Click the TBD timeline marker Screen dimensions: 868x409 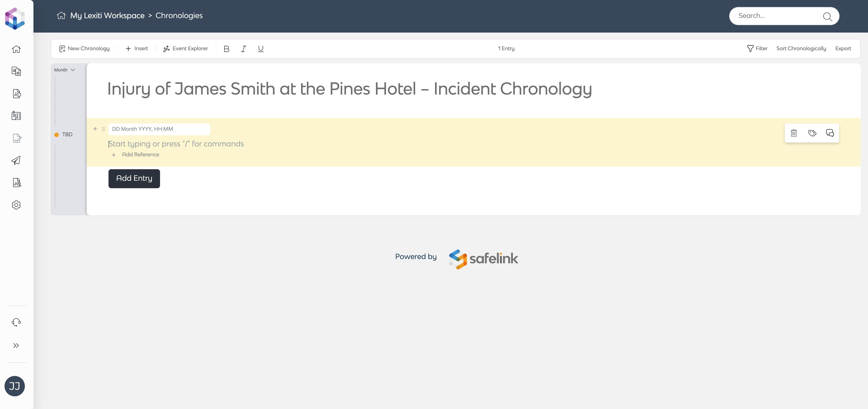(x=63, y=135)
